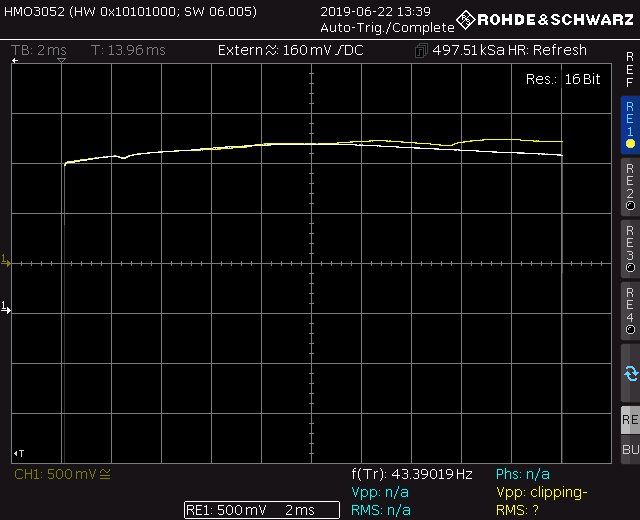Switch to the RE tab
Image resolution: width=640 pixels, height=520 pixels.
click(x=629, y=419)
